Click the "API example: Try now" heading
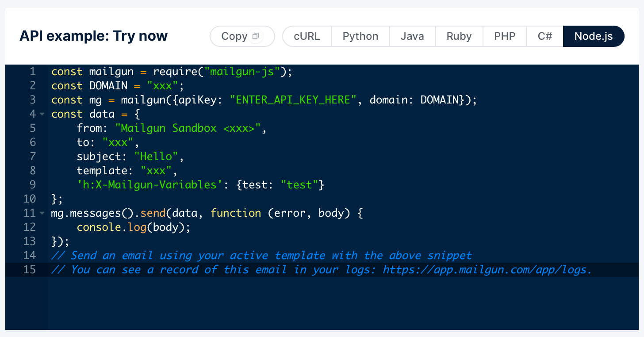Viewport: 644px width, 337px height. 94,36
